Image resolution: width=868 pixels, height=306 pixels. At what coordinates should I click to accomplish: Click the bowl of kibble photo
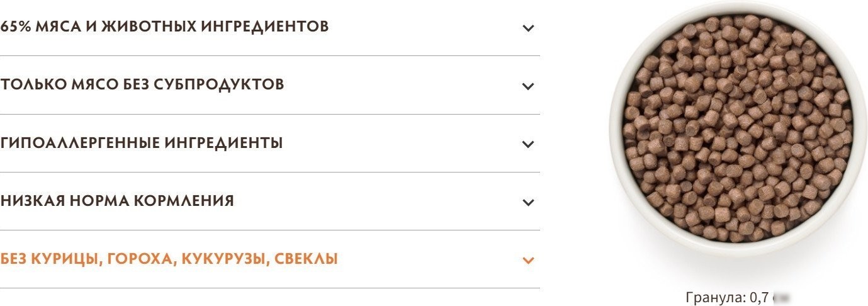pyautogui.click(x=738, y=129)
